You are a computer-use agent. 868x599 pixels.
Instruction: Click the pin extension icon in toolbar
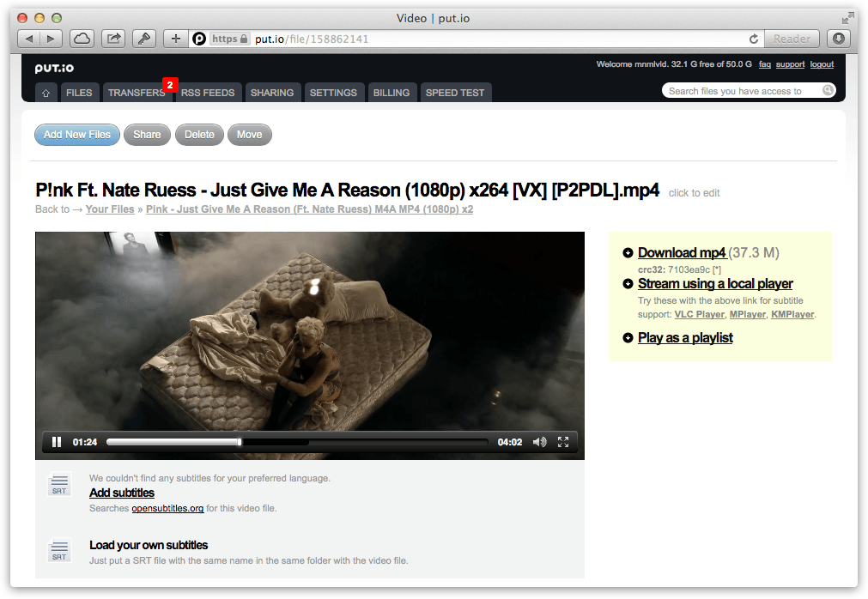pyautogui.click(x=144, y=39)
